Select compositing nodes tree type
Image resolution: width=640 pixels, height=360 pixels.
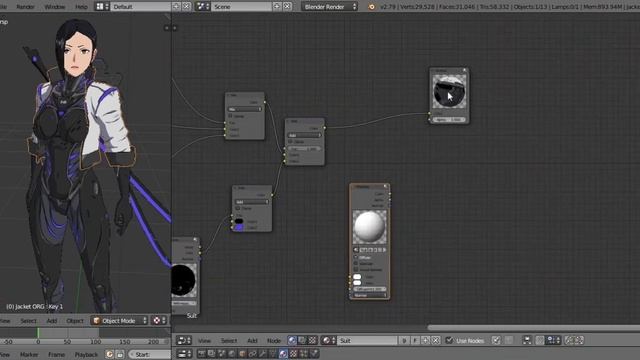pos(302,340)
